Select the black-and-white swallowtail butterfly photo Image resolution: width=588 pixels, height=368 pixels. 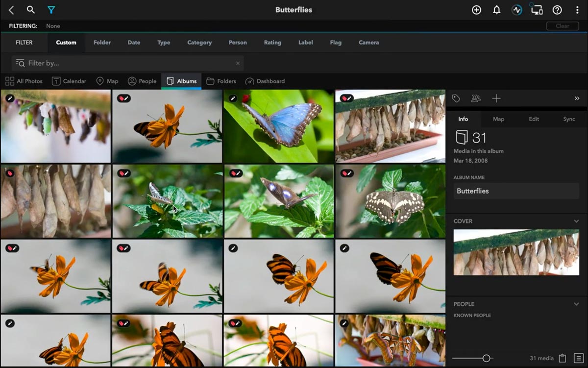point(391,201)
